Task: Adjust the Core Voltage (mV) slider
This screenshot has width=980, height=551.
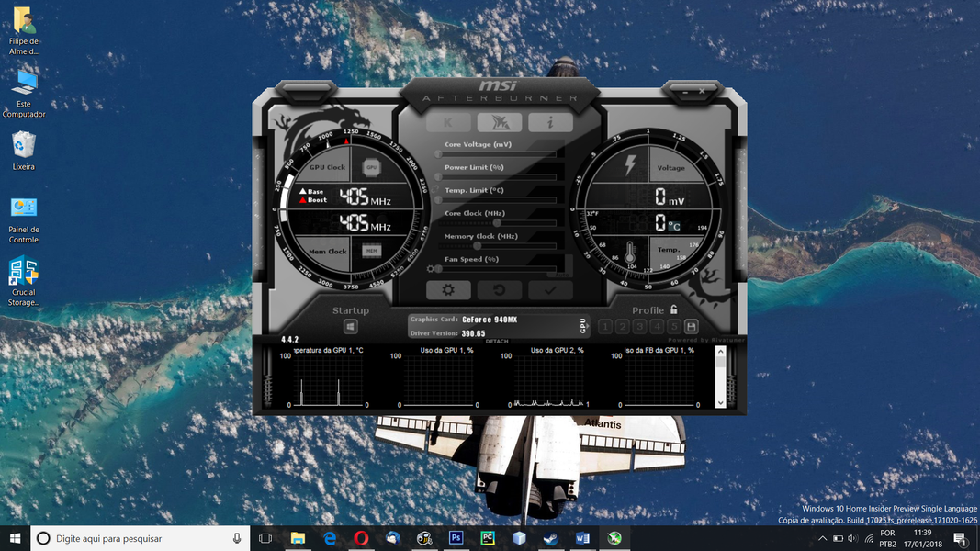Action: pyautogui.click(x=498, y=153)
